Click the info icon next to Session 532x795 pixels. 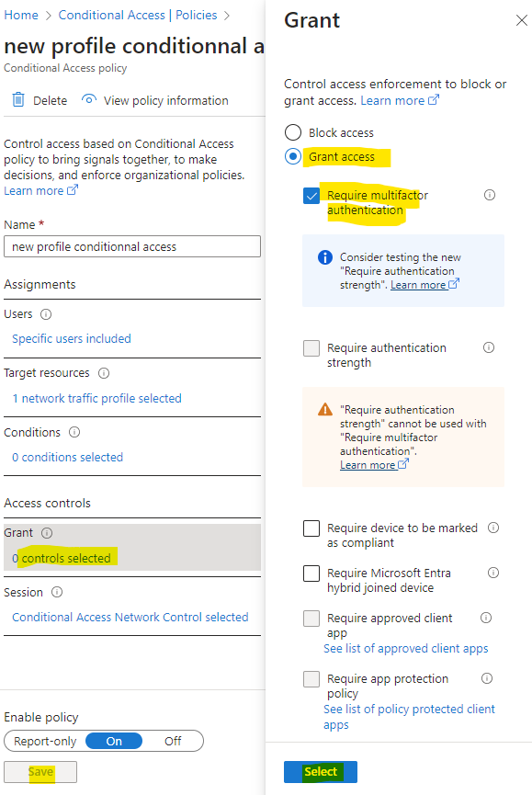(57, 592)
